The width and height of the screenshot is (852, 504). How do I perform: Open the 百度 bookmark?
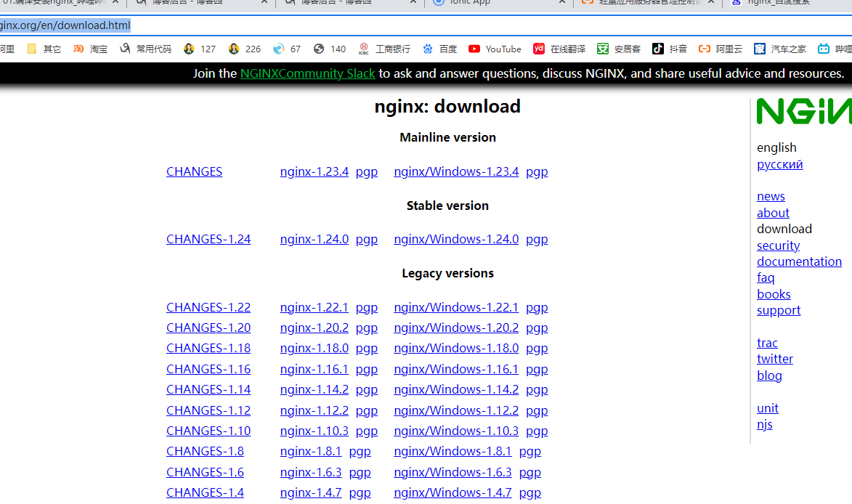439,49
